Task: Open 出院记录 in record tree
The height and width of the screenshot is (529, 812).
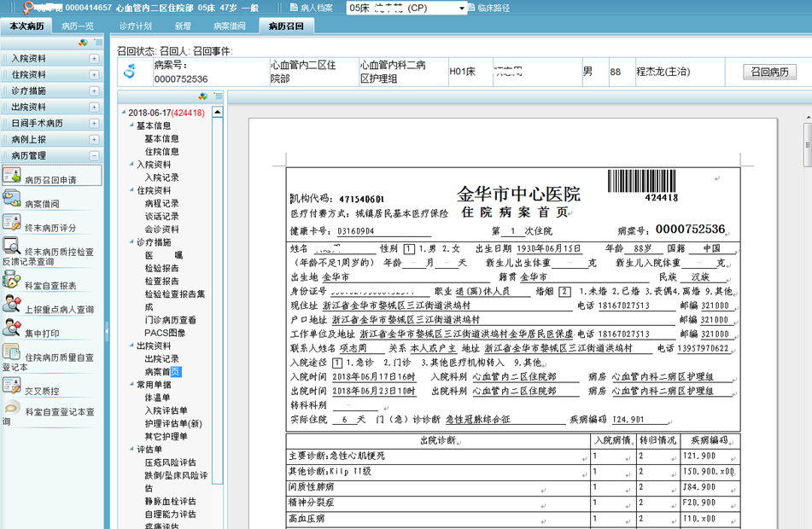Action: tap(161, 358)
